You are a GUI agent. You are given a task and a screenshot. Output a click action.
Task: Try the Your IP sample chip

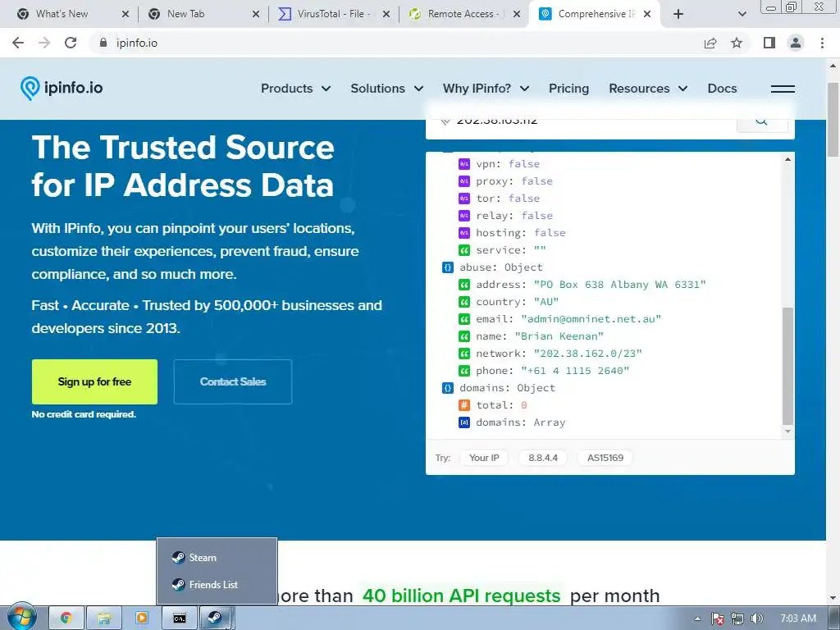point(484,458)
